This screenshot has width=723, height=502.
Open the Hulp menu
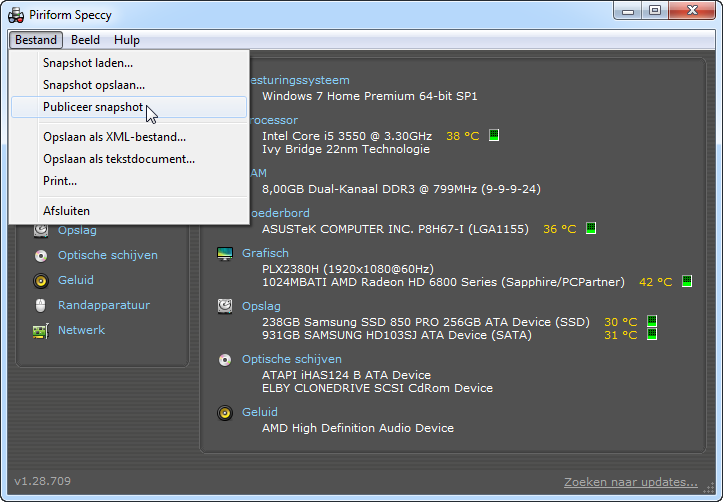pos(127,40)
